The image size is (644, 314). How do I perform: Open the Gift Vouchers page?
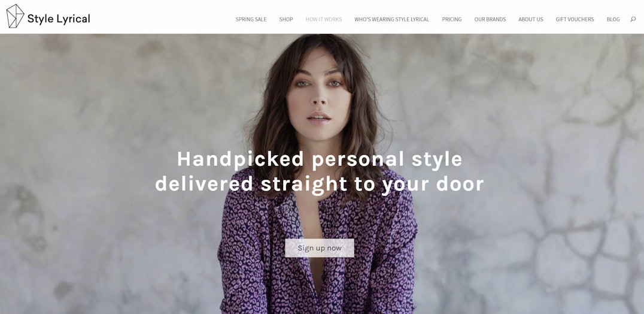click(575, 19)
